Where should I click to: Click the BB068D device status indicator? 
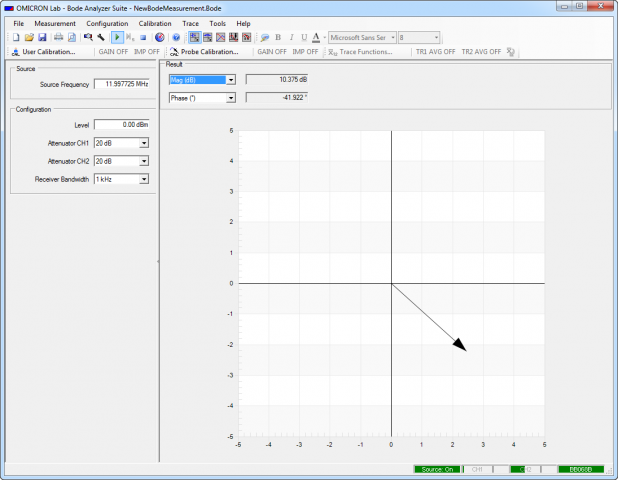click(581, 469)
